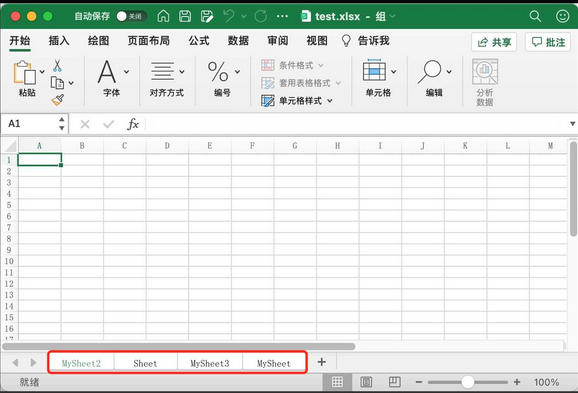Click the test.xlsx file icon in title

(306, 16)
